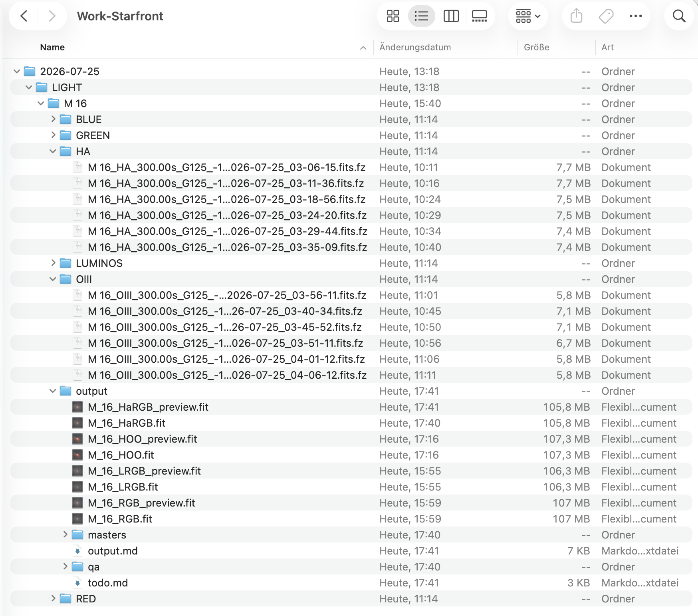Select the LUMINOS folder icon
Image resolution: width=698 pixels, height=616 pixels.
pyautogui.click(x=65, y=263)
